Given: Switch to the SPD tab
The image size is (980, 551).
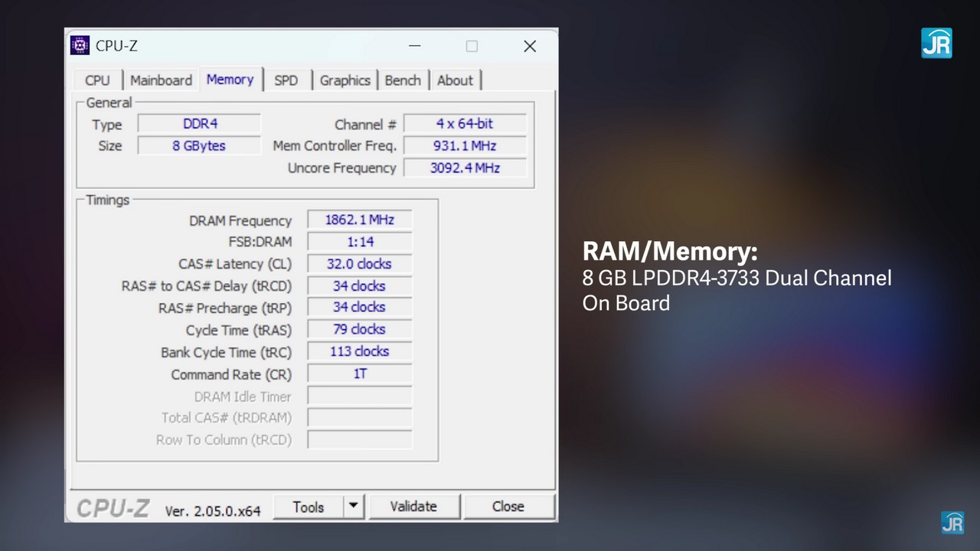Looking at the screenshot, I should (286, 80).
